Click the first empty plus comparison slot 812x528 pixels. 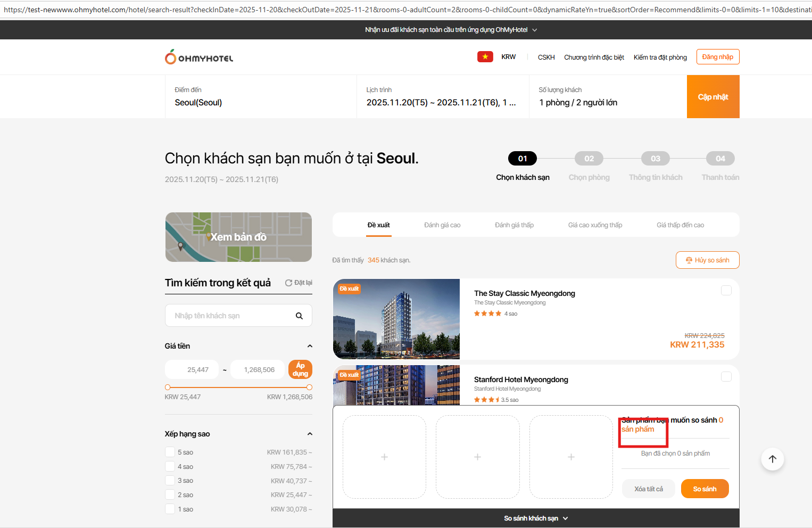384,457
